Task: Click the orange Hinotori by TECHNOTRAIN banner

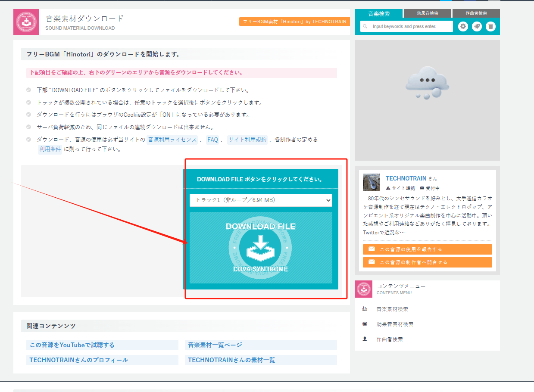Action: coord(294,22)
